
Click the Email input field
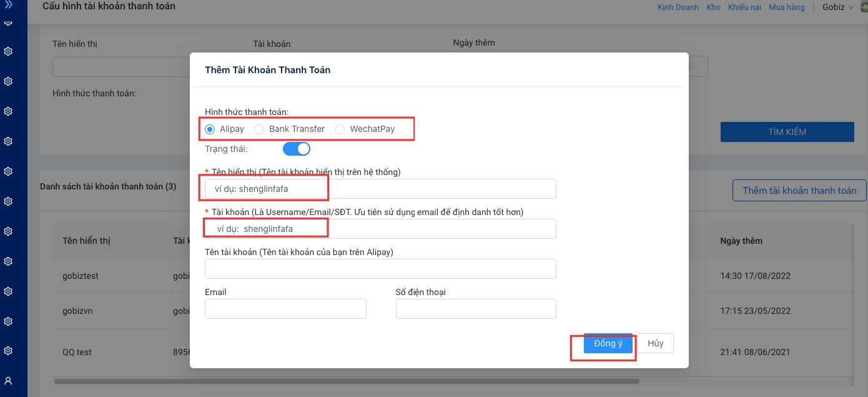click(x=285, y=309)
